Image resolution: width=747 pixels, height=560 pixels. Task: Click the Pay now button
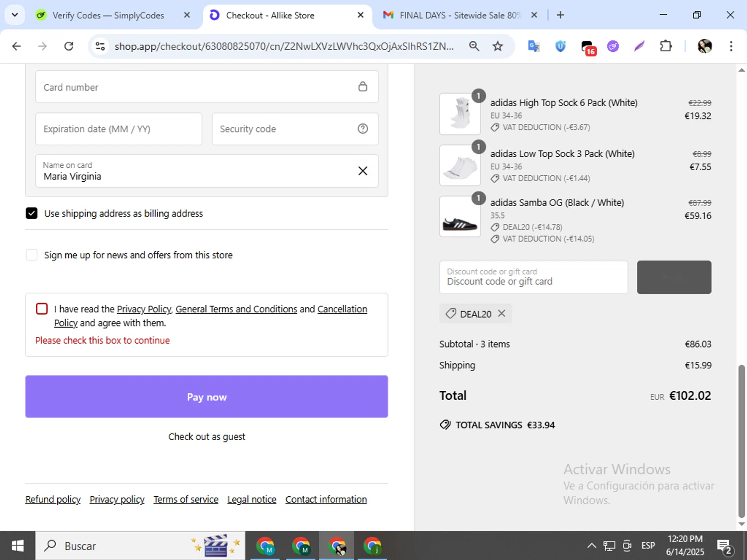[207, 397]
